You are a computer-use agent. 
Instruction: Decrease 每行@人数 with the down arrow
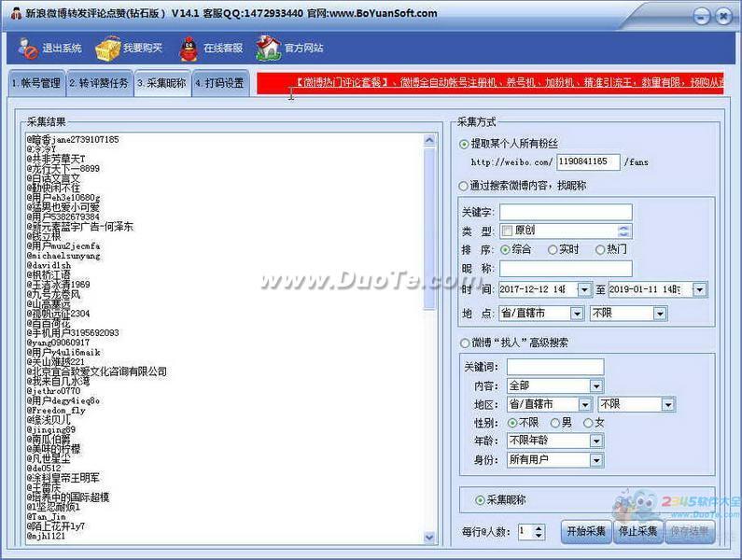tap(539, 536)
